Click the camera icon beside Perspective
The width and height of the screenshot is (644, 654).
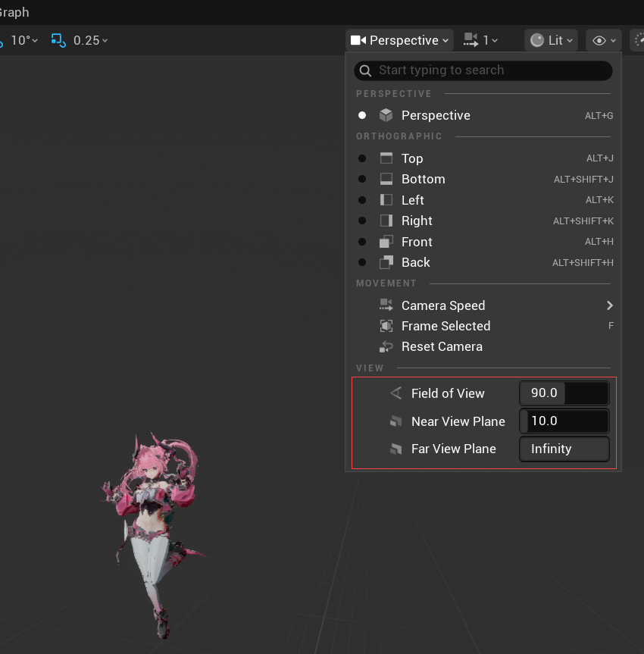tap(358, 40)
